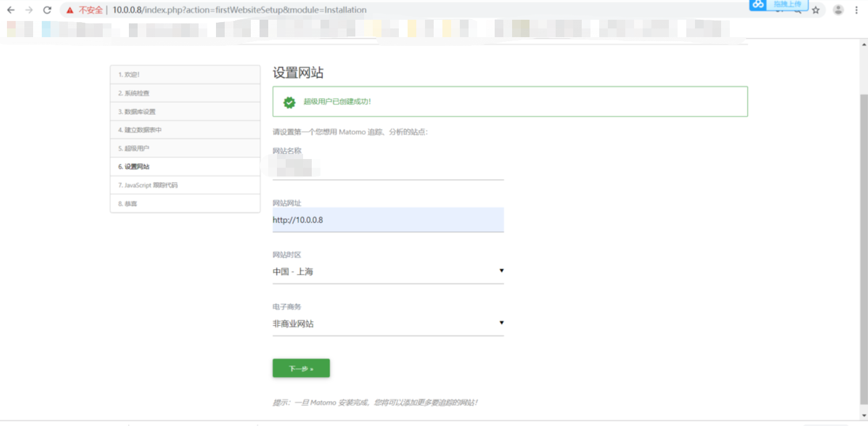Reload the page with refresh icon
This screenshot has width=868, height=426.
click(48, 10)
